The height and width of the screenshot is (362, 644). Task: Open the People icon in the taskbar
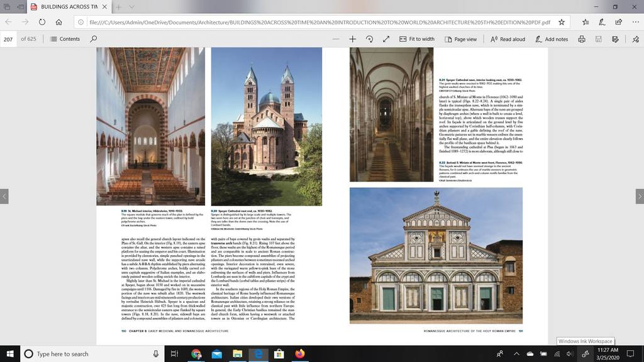coord(500,354)
